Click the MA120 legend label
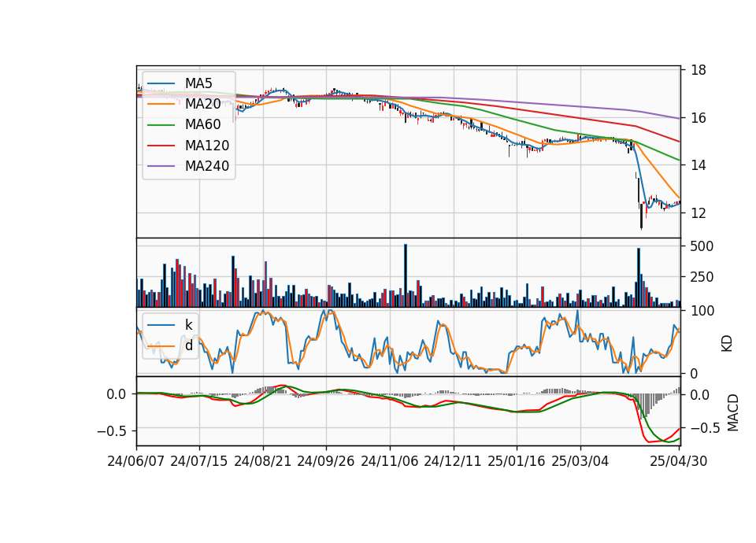This screenshot has height=543, width=756. (x=207, y=146)
